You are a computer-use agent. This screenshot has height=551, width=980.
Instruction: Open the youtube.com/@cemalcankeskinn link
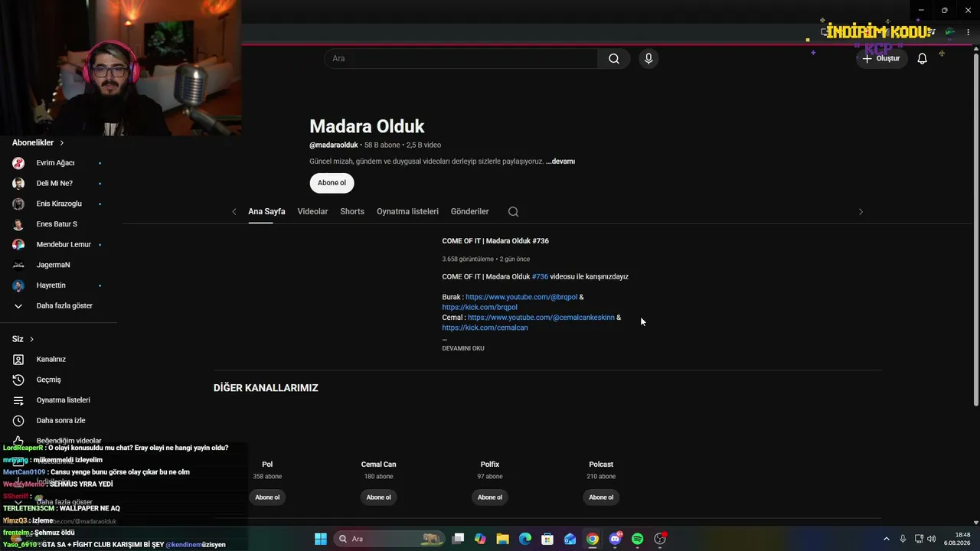point(541,318)
